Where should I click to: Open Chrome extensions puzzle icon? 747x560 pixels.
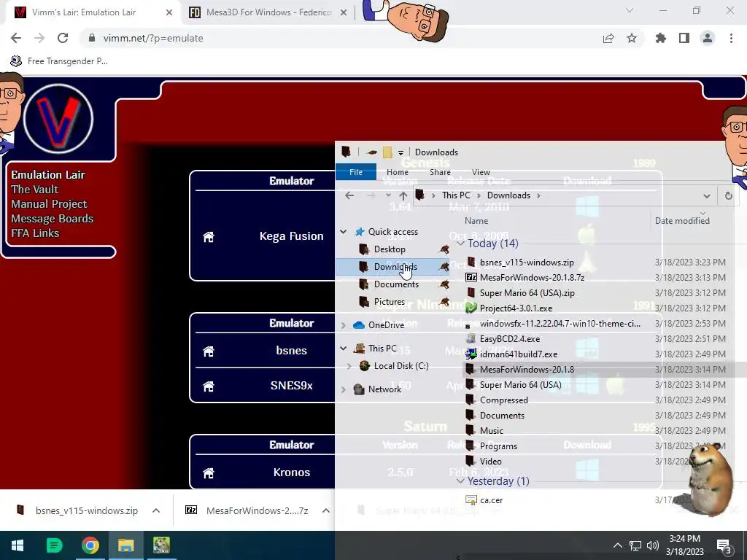(661, 38)
